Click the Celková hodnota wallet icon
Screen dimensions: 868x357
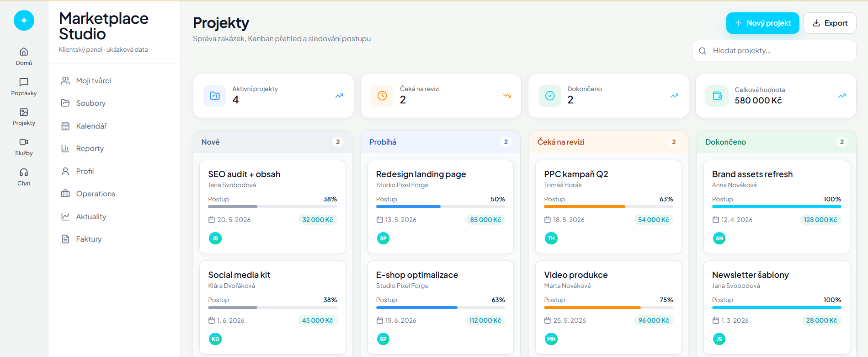pyautogui.click(x=718, y=96)
